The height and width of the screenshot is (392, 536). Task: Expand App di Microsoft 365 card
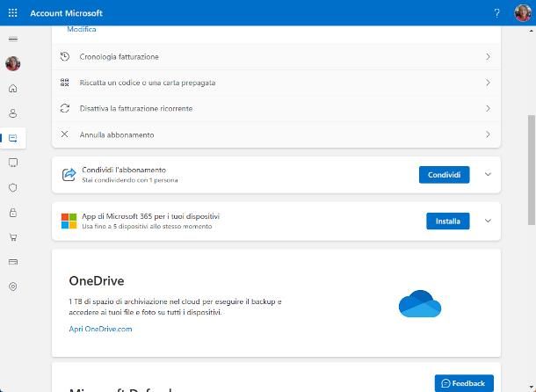tap(489, 221)
